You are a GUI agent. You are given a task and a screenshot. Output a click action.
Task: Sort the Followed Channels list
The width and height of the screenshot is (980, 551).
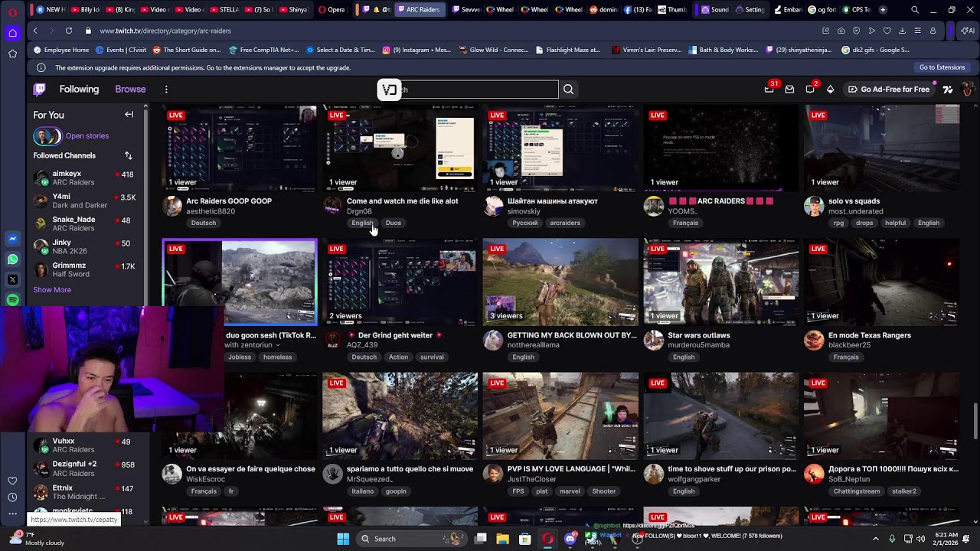pos(129,155)
